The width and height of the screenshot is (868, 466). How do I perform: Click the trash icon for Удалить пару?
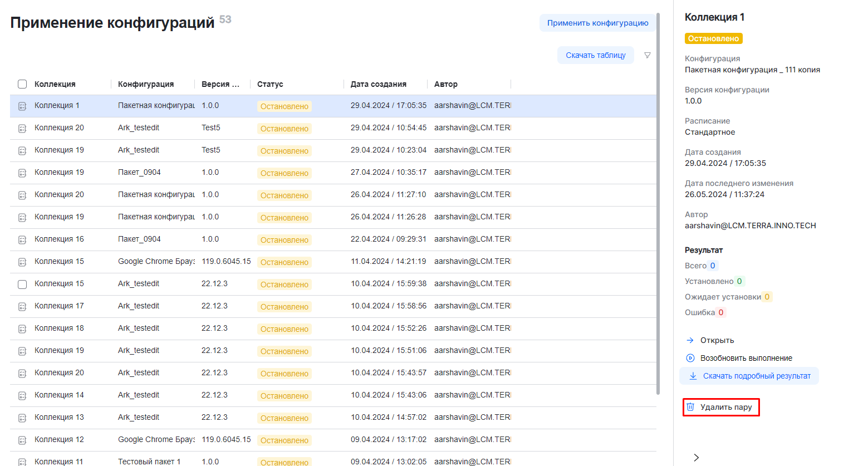[690, 407]
